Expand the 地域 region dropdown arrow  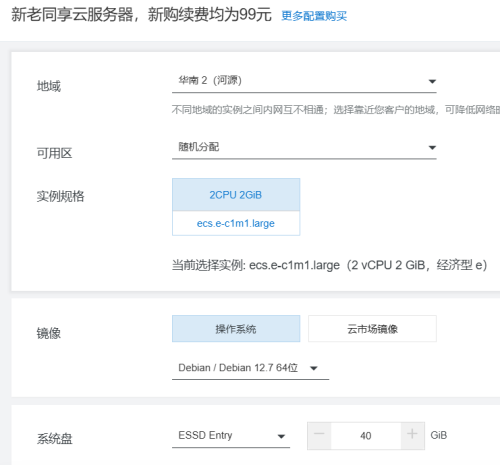(432, 81)
